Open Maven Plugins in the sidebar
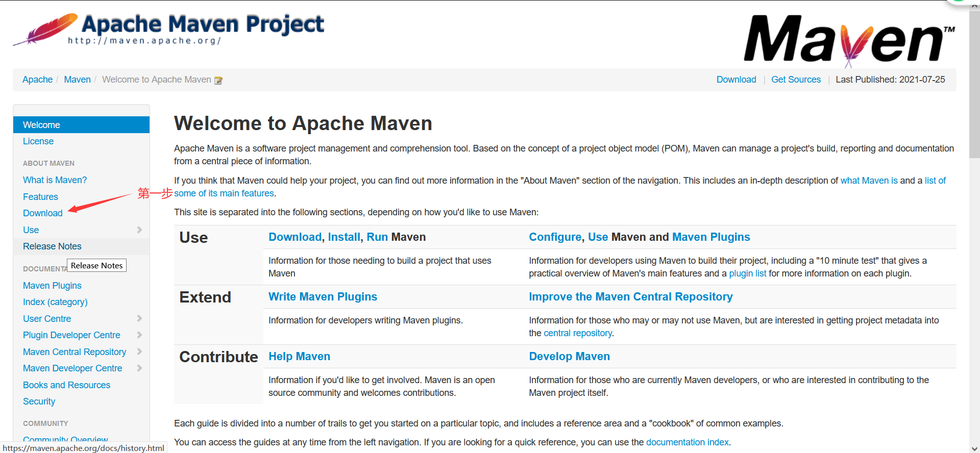 pyautogui.click(x=52, y=286)
